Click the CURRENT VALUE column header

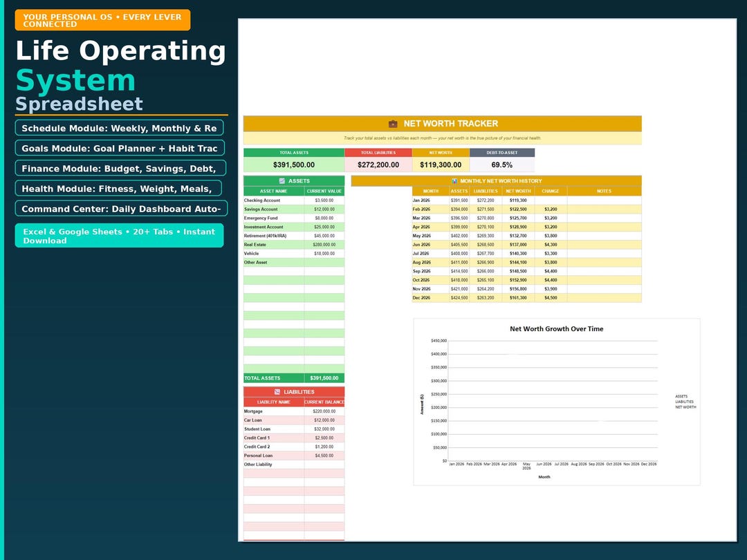(x=324, y=191)
